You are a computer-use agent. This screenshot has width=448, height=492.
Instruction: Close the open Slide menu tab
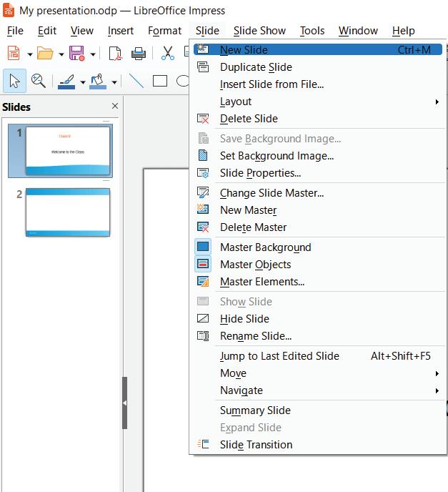click(207, 31)
